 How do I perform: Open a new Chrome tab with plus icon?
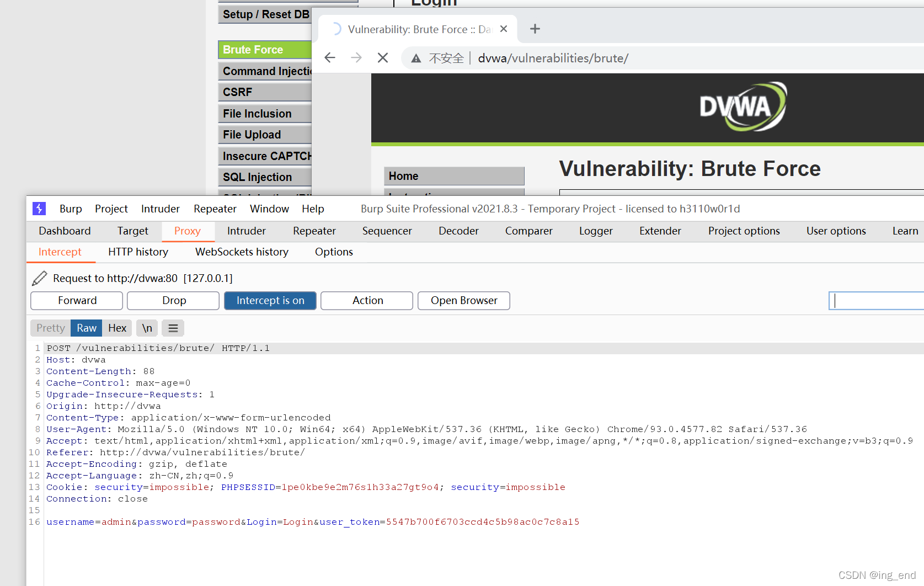pyautogui.click(x=535, y=29)
